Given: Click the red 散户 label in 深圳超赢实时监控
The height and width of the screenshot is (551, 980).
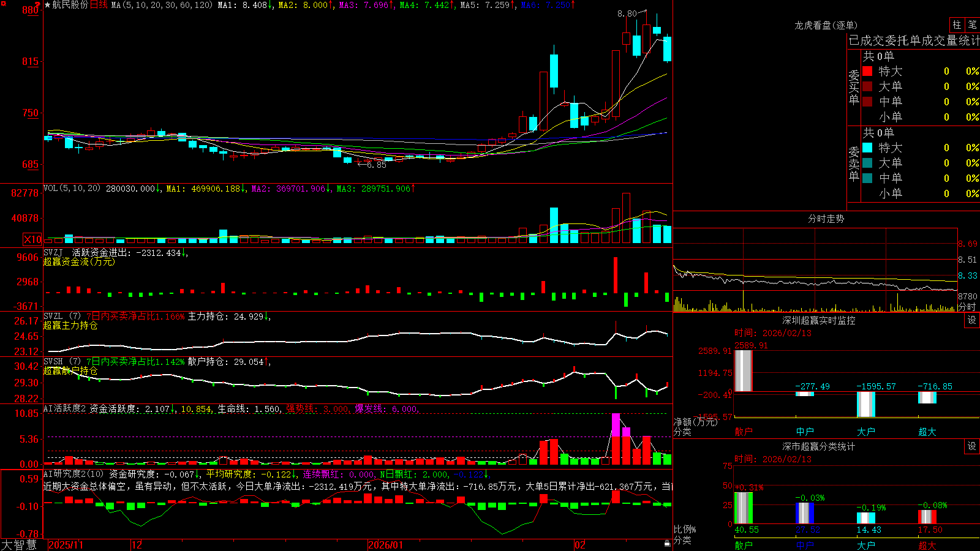Looking at the screenshot, I should point(744,432).
